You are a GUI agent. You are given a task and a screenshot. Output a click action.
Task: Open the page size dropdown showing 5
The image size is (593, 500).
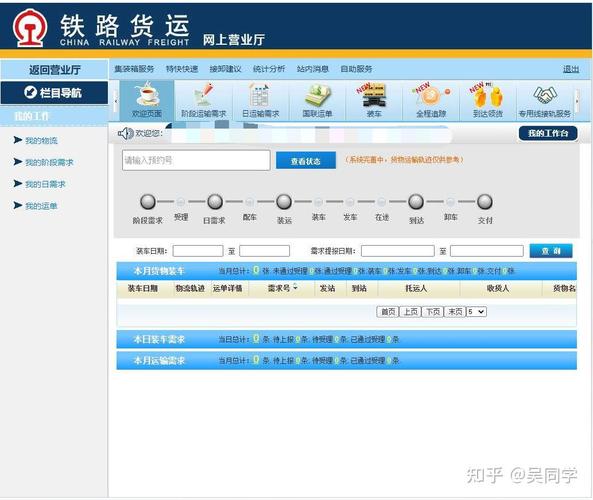[x=477, y=312]
